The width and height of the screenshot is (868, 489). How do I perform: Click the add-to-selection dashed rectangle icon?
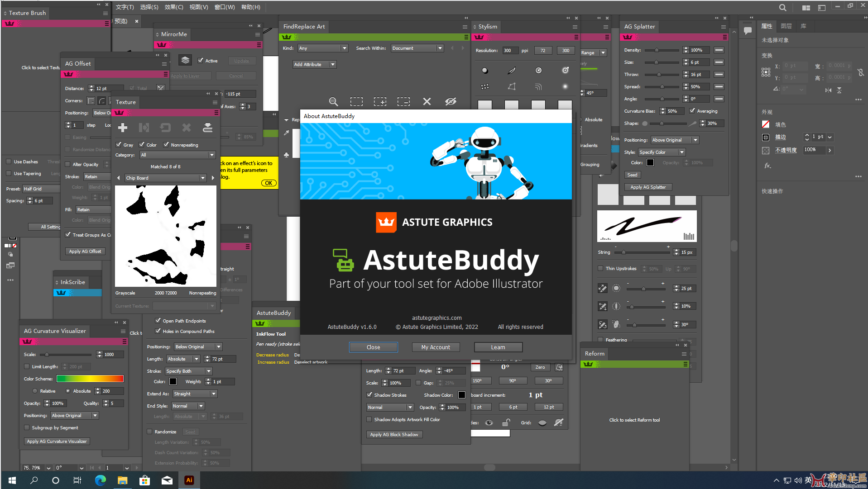coord(380,101)
